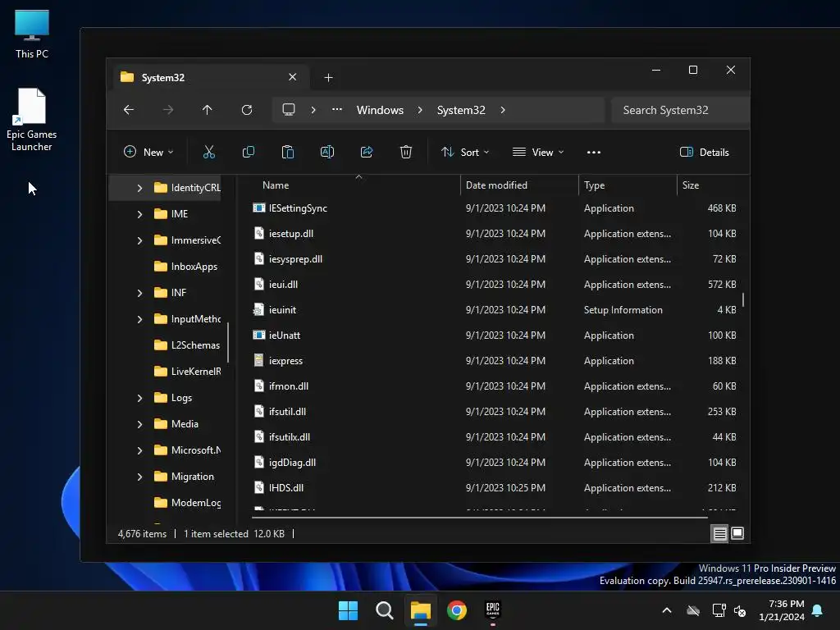Select InboxApps folder in navigation pane

coord(185,267)
